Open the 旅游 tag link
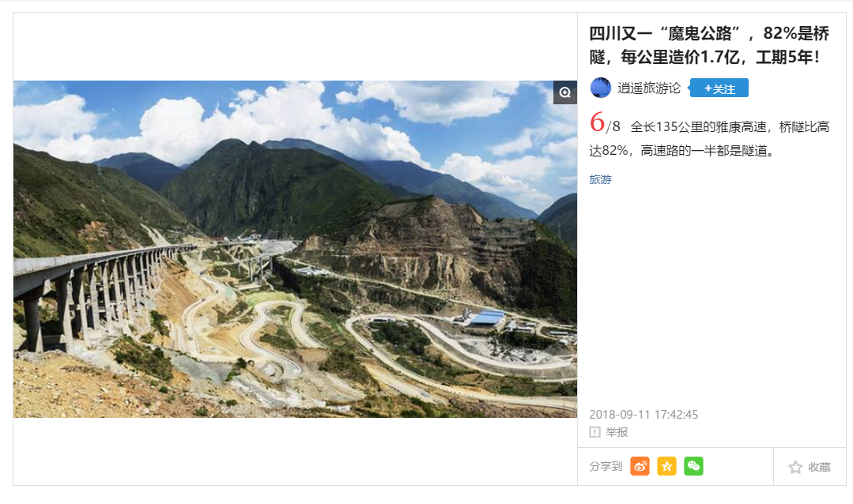 coord(601,179)
